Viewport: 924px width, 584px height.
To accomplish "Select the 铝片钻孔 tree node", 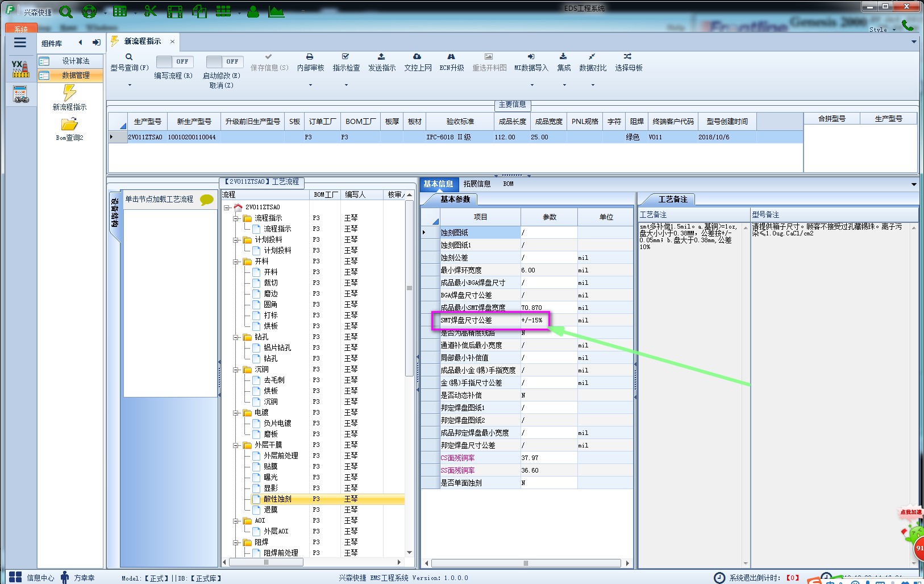I will tap(277, 348).
